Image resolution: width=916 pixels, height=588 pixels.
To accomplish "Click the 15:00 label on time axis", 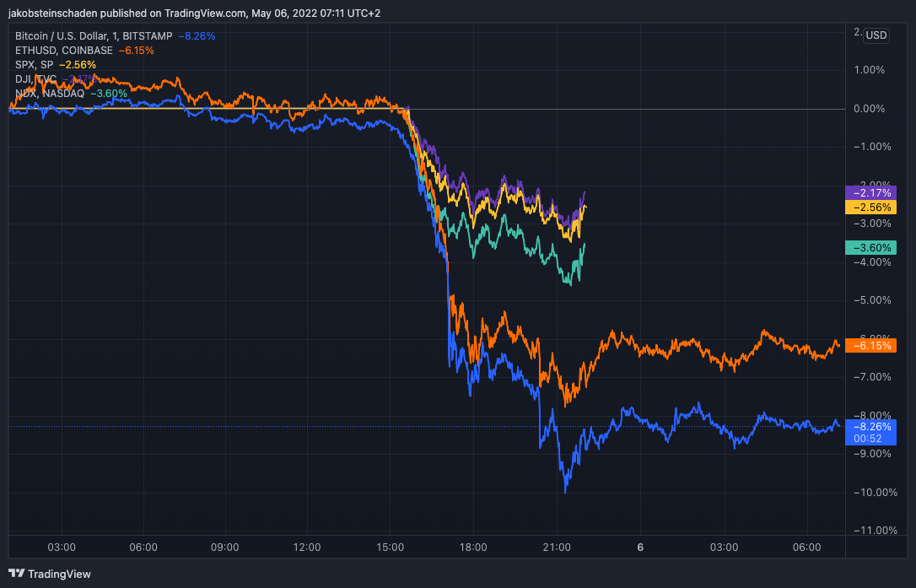I will click(391, 547).
